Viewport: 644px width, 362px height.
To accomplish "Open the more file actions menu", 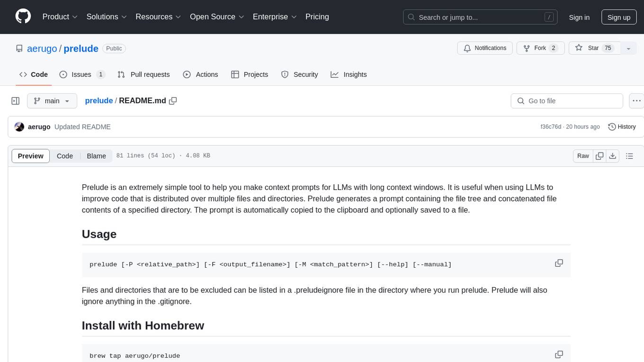I will click(x=636, y=101).
